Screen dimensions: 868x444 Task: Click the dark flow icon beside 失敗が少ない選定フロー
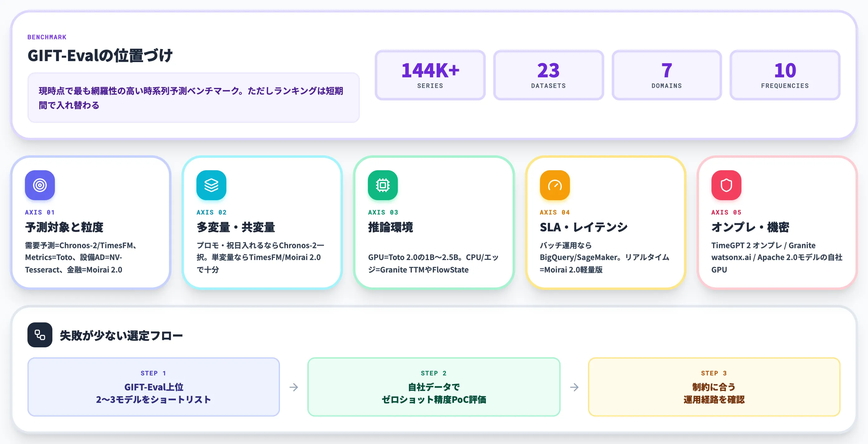tap(40, 335)
